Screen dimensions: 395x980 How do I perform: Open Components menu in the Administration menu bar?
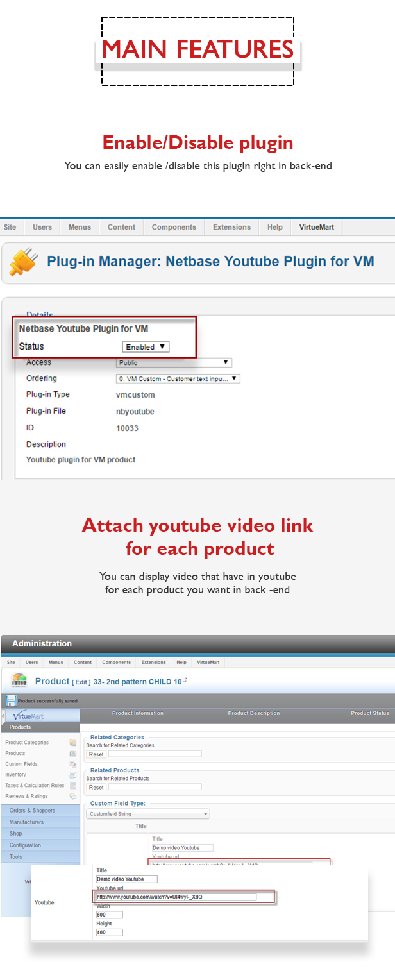(117, 662)
